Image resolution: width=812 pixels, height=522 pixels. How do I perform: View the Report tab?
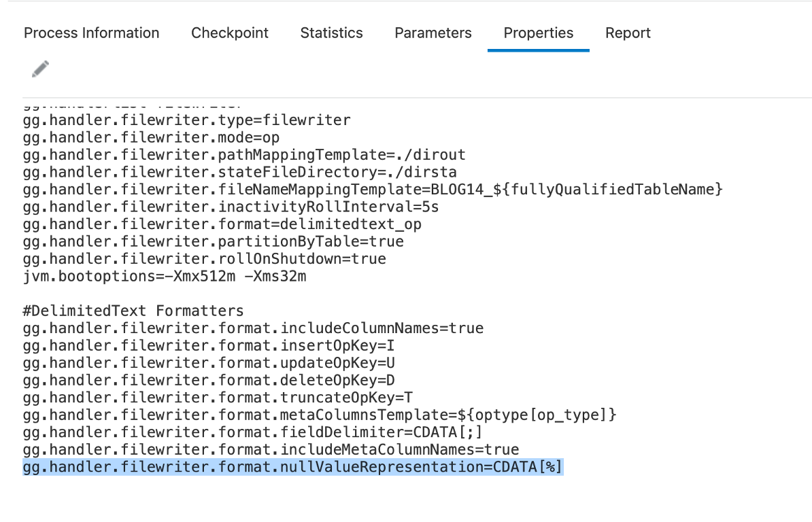point(628,33)
